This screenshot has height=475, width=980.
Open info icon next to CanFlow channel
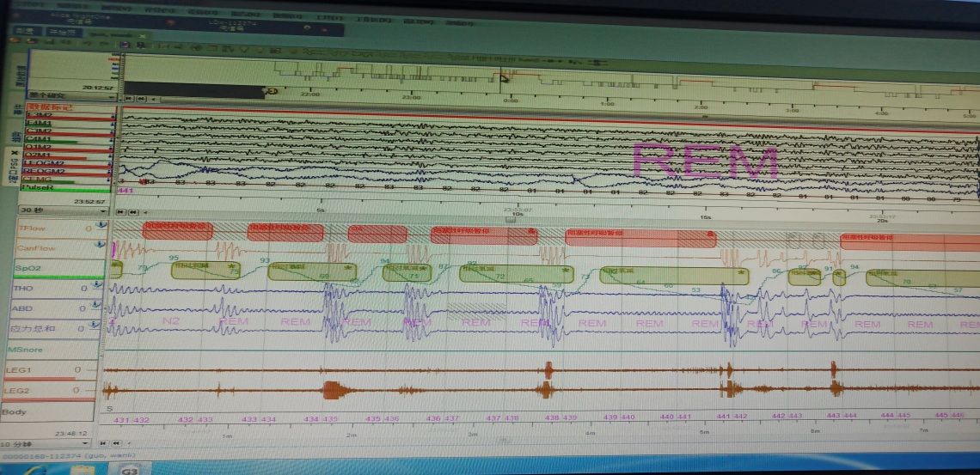100,246
